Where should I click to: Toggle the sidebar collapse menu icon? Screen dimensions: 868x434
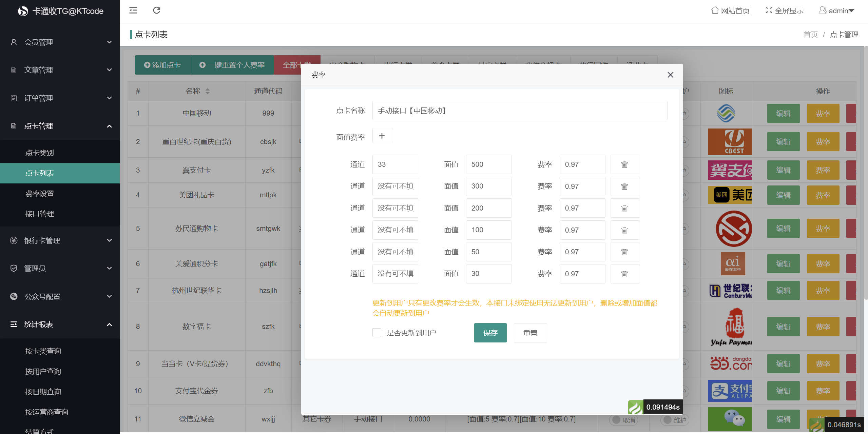pyautogui.click(x=133, y=10)
